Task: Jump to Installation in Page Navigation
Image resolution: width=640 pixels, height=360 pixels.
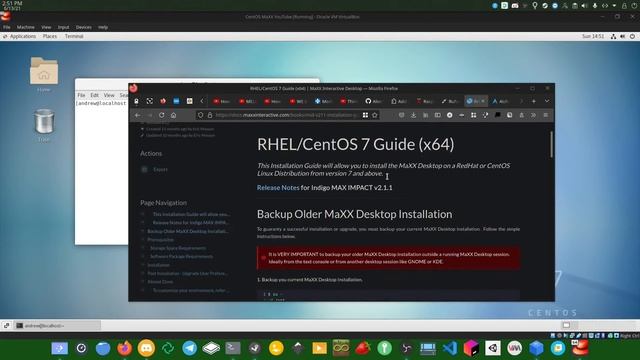Action: pyautogui.click(x=158, y=265)
